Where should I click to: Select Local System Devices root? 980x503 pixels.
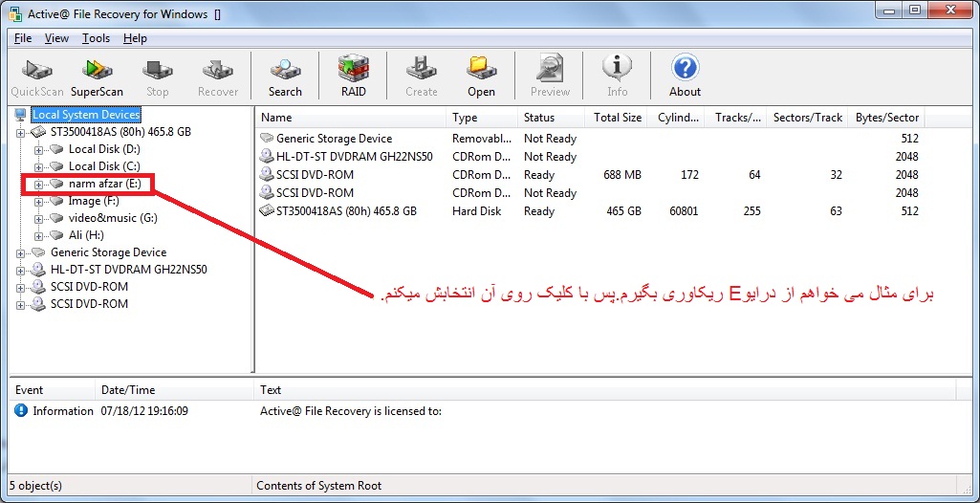click(x=86, y=115)
